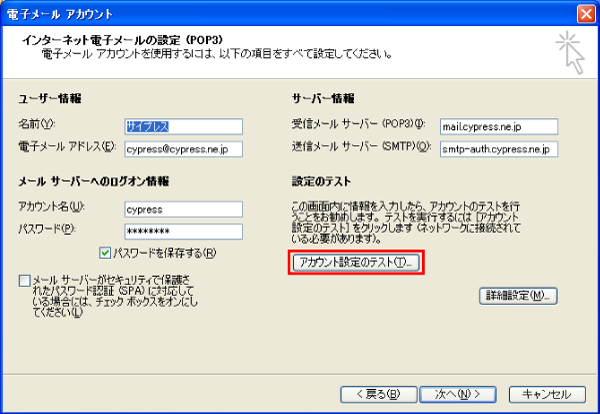Click the パスワード input field
Image resolution: width=600 pixels, height=414 pixels.
click(184, 231)
